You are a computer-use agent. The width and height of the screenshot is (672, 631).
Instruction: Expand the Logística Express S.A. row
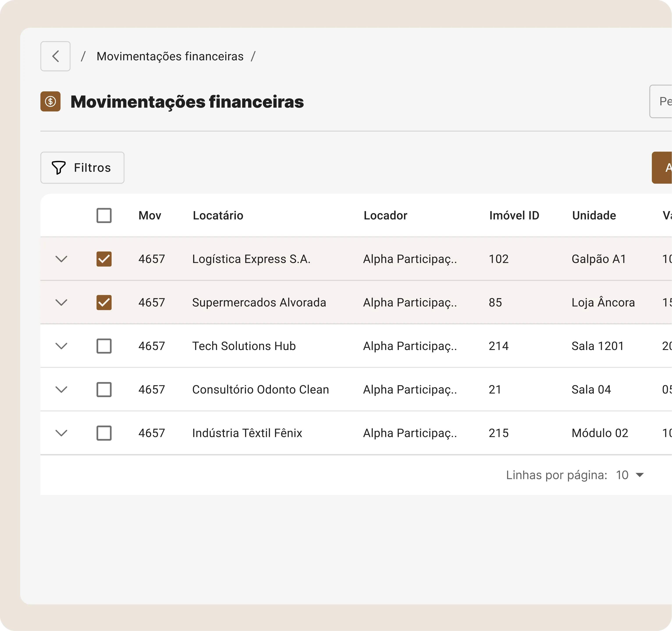coord(61,259)
